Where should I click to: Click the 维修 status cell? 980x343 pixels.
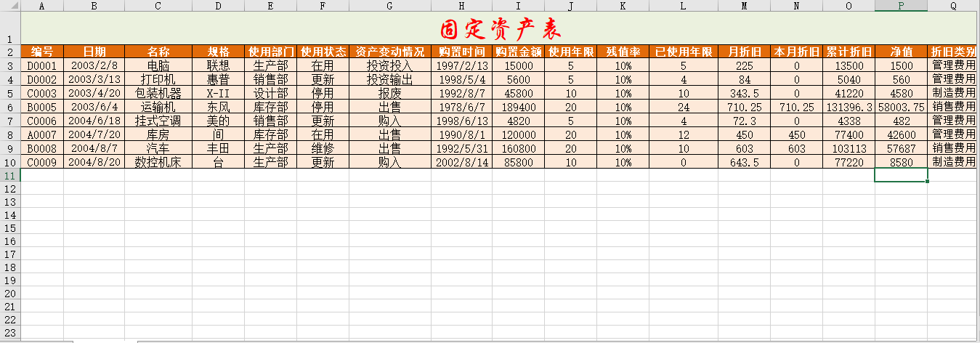(323, 148)
